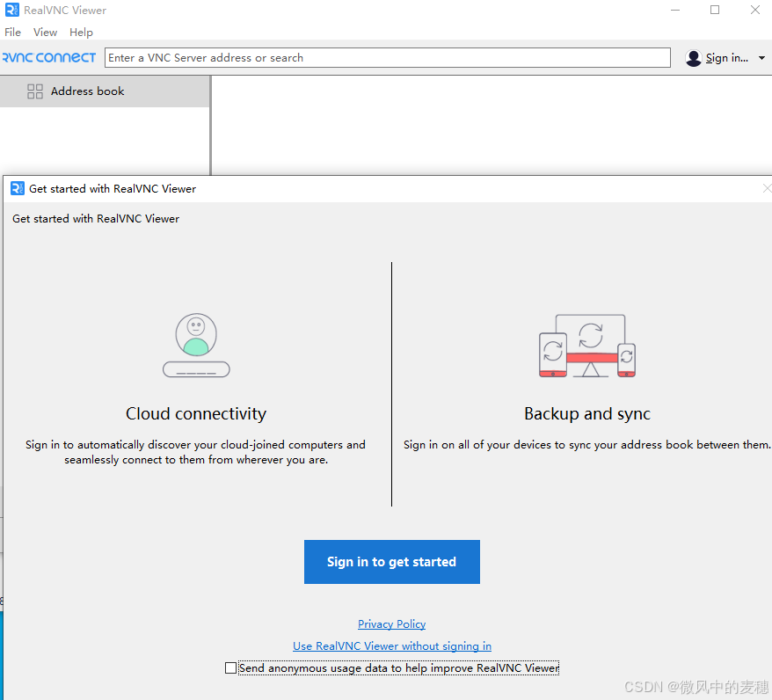The width and height of the screenshot is (772, 700).
Task: Open the View menu
Action: pyautogui.click(x=46, y=33)
